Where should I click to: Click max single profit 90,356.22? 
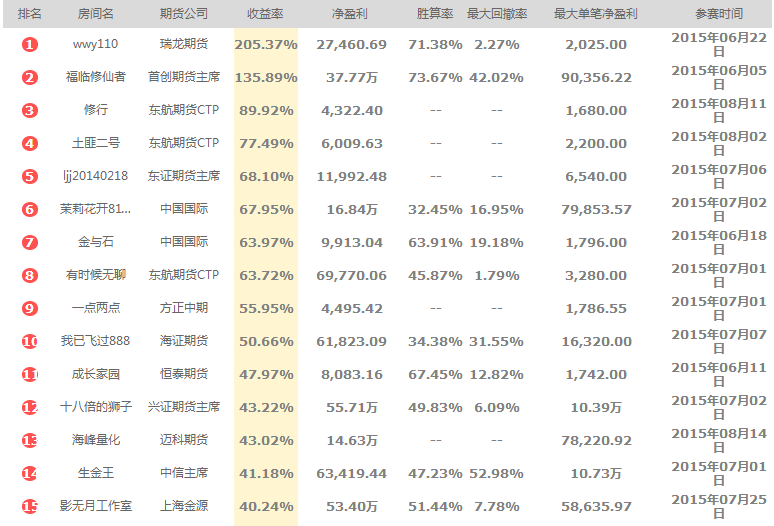pos(596,78)
